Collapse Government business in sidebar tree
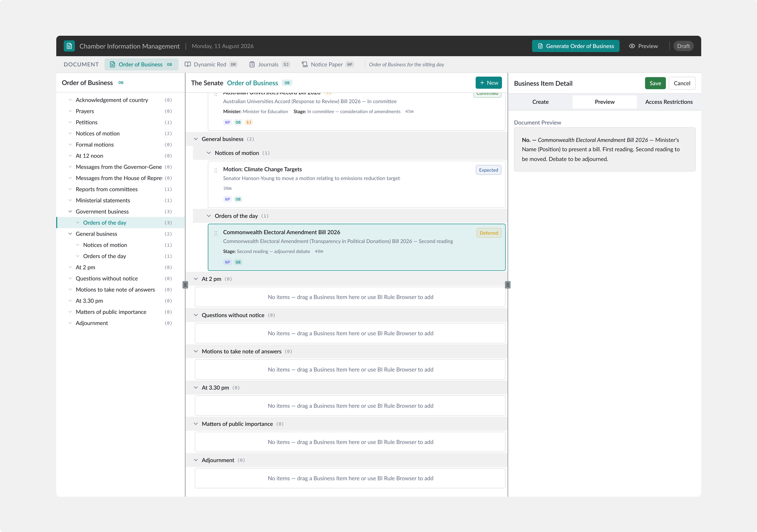Image resolution: width=757 pixels, height=532 pixels. click(x=70, y=212)
